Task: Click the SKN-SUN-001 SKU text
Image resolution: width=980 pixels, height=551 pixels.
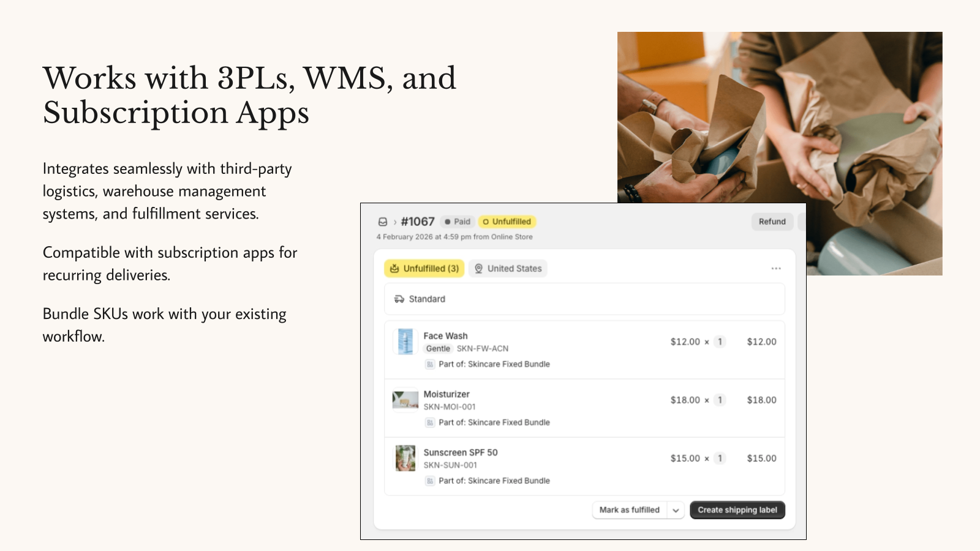Action: (x=450, y=465)
